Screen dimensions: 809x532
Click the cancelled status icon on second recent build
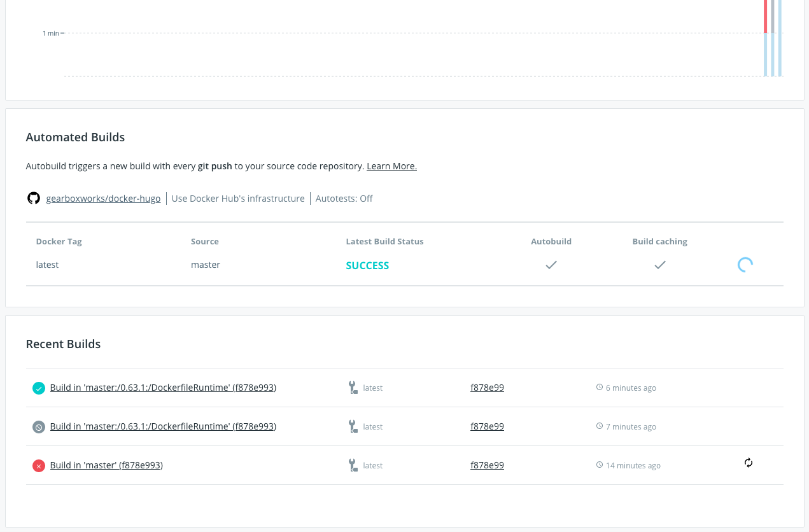[x=38, y=426]
